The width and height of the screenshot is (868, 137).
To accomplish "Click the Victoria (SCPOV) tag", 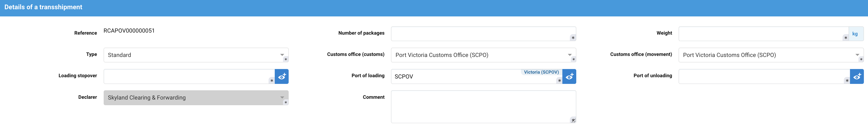I will click(x=541, y=72).
